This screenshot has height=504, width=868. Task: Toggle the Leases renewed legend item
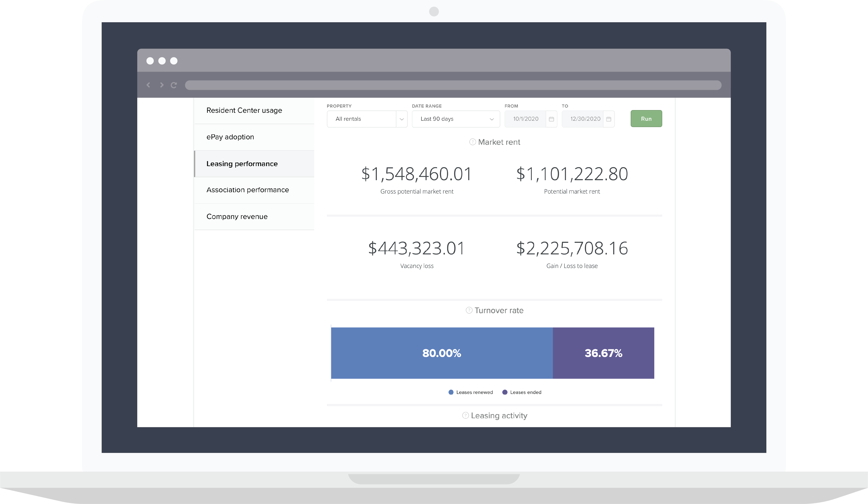point(471,392)
